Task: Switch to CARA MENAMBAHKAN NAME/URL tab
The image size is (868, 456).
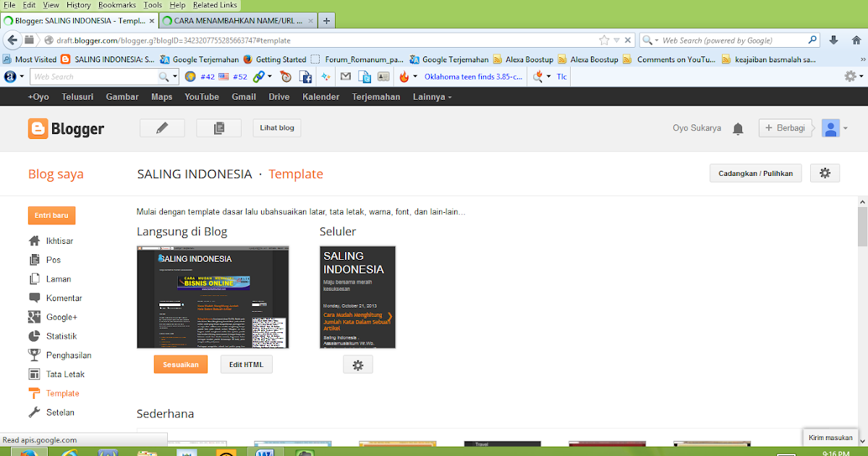Action: 237,21
